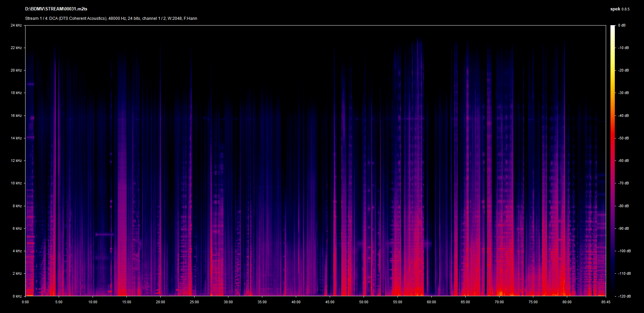Image resolution: width=644 pixels, height=313 pixels.
Task: Click the -20 dB legend label
Action: pos(624,70)
